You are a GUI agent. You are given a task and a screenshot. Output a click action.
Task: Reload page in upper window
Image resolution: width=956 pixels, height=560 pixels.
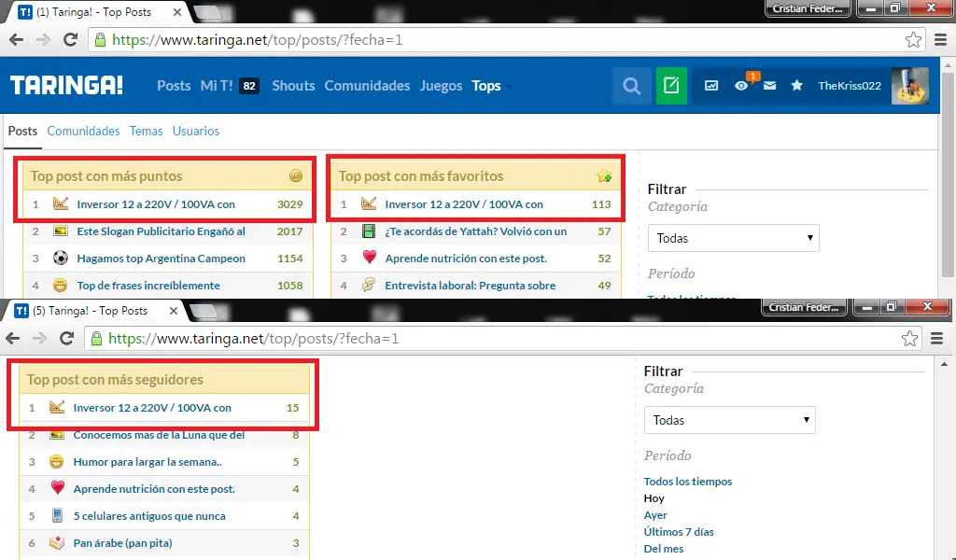pos(71,40)
